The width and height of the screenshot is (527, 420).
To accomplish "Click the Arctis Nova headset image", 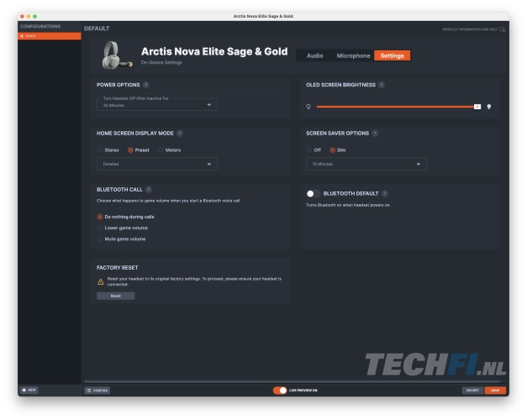I will [116, 55].
